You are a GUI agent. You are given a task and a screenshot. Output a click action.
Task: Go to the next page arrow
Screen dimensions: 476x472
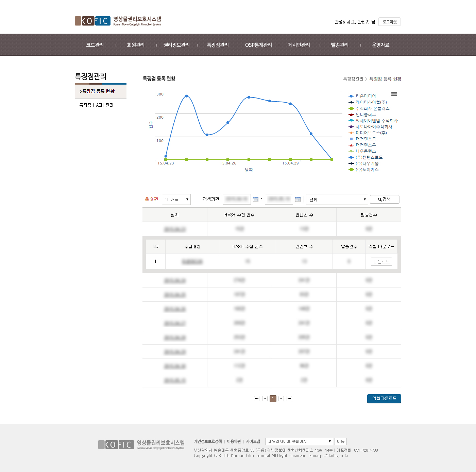pos(281,399)
